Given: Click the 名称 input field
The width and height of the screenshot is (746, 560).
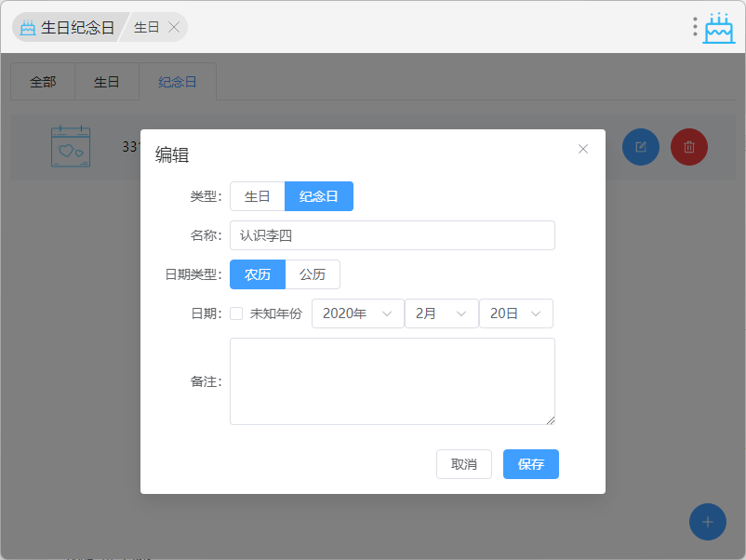Looking at the screenshot, I should tap(393, 235).
